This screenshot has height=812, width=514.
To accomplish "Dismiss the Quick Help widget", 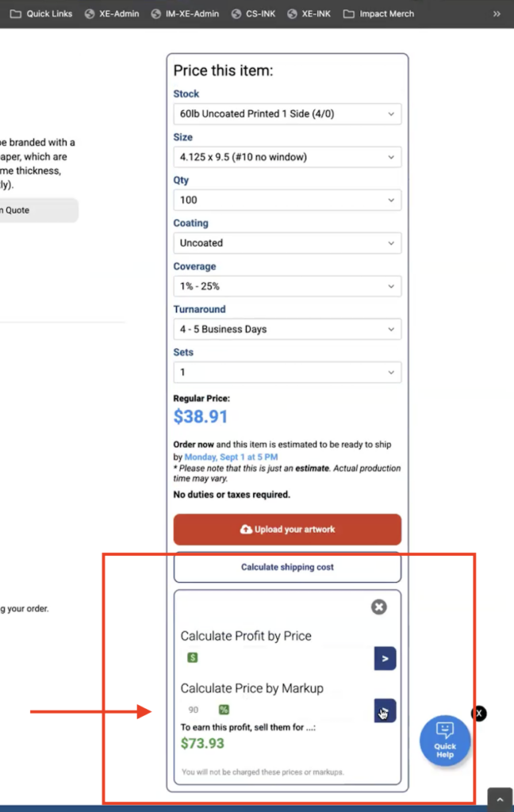I will pos(479,714).
